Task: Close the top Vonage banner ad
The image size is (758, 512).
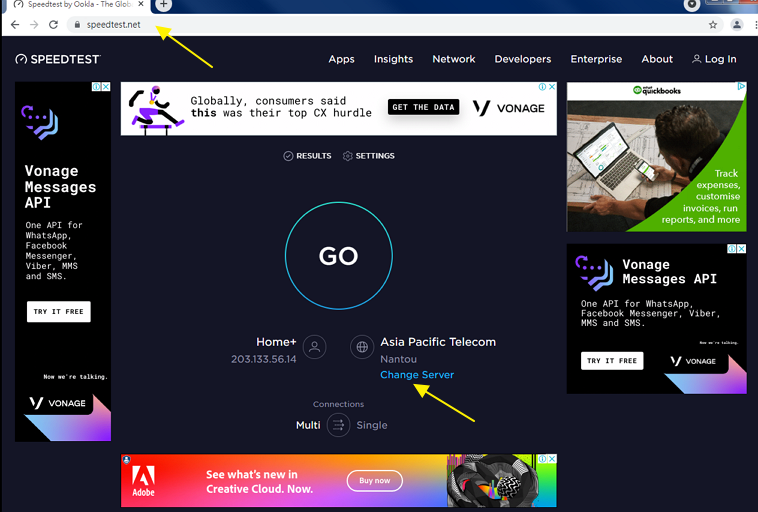Action: pyautogui.click(x=552, y=87)
